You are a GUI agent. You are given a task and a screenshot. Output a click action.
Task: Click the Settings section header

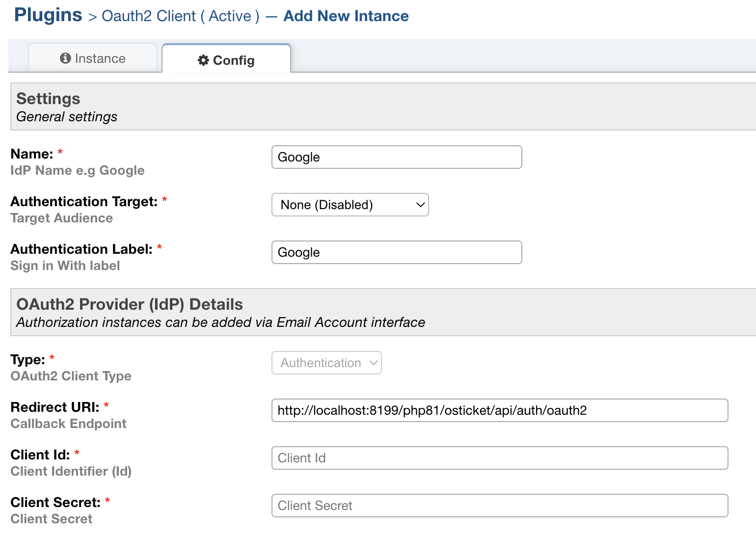click(48, 99)
